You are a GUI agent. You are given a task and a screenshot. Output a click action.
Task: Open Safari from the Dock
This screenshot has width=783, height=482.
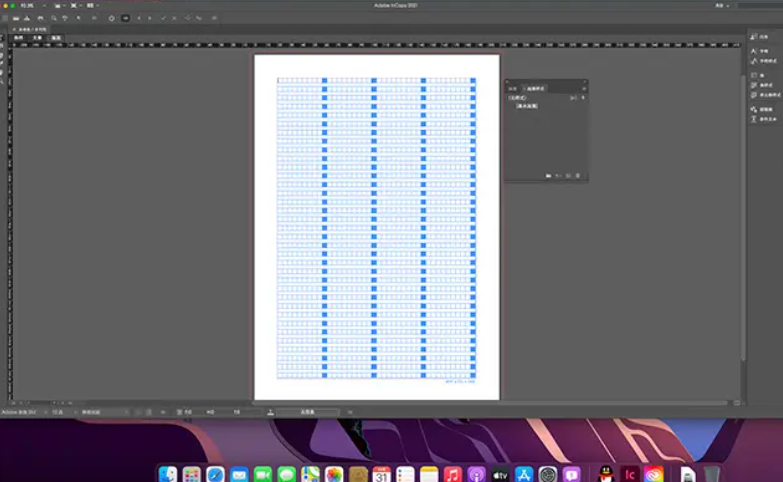pos(215,474)
